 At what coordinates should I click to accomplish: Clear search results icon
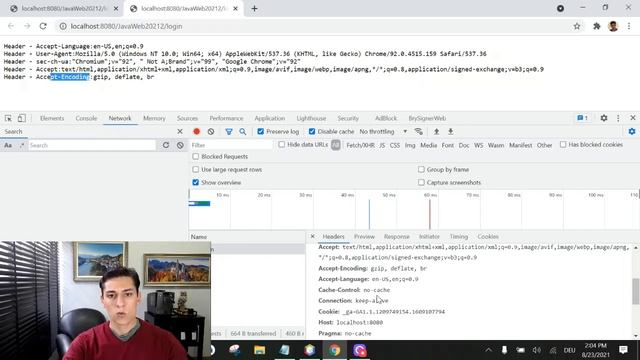click(180, 145)
